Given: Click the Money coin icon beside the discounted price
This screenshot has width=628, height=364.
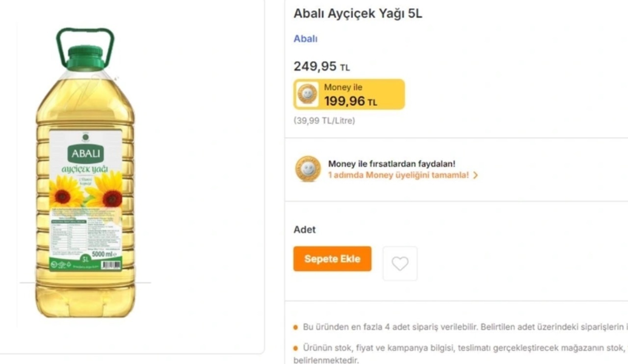Looking at the screenshot, I should click(307, 94).
